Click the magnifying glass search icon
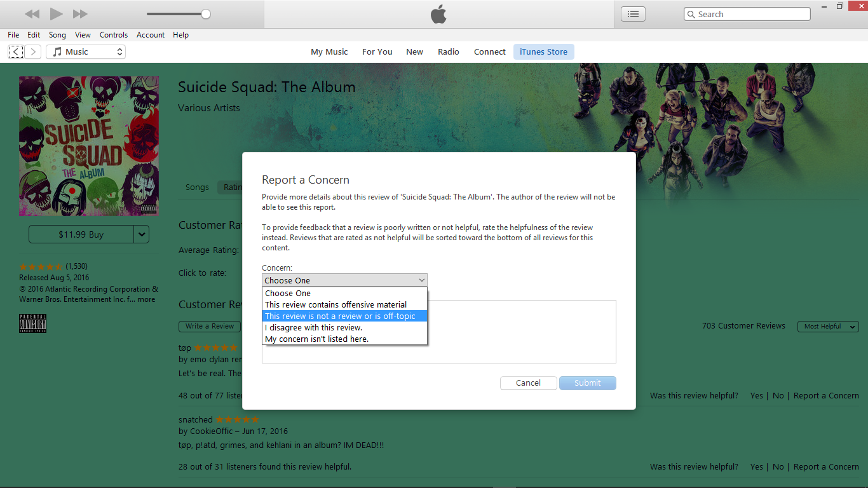This screenshot has width=868, height=488. 691,14
